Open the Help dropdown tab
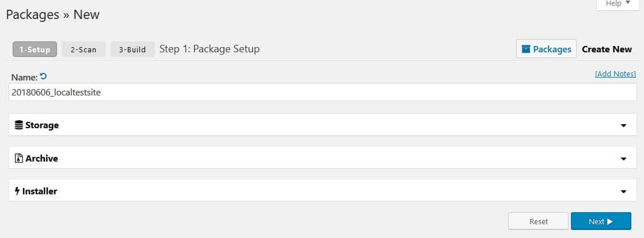 pos(618,4)
